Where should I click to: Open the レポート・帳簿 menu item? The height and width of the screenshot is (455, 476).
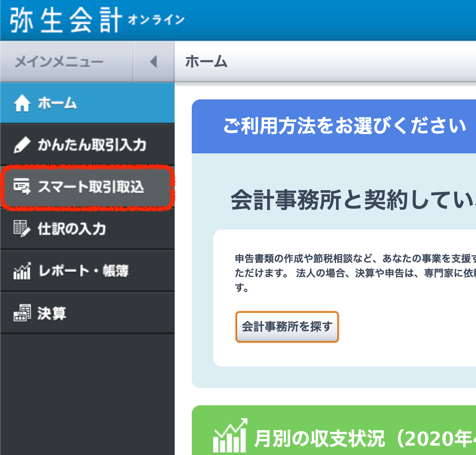point(83,271)
